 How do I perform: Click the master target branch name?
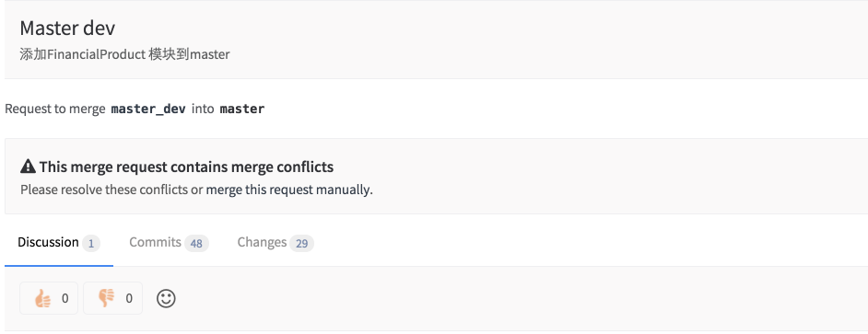[242, 109]
